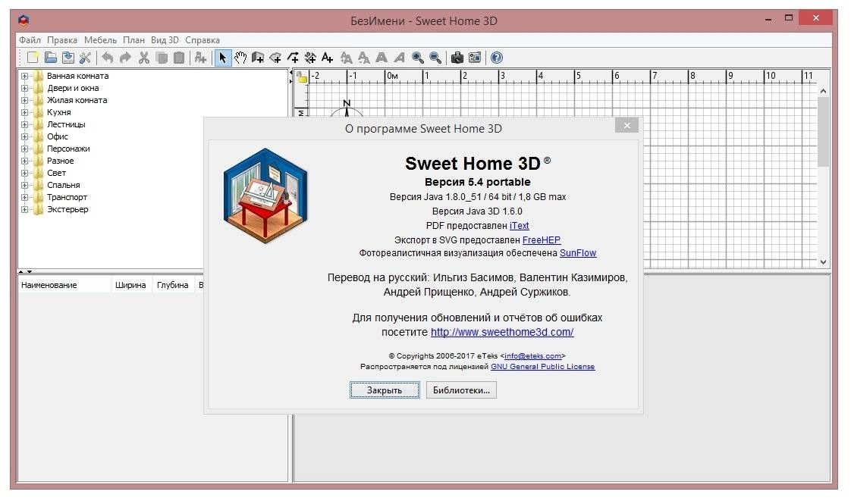
Task: Open preferences with wrench icon
Action: pyautogui.click(x=85, y=58)
